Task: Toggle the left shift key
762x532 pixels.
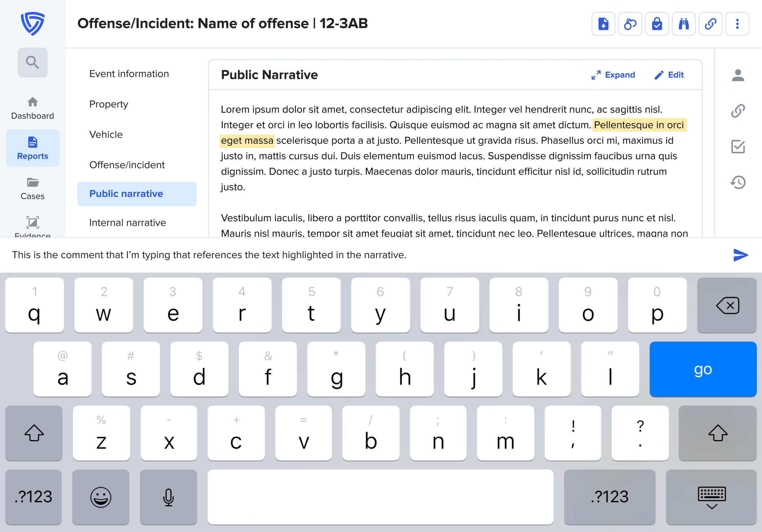Action: point(34,433)
